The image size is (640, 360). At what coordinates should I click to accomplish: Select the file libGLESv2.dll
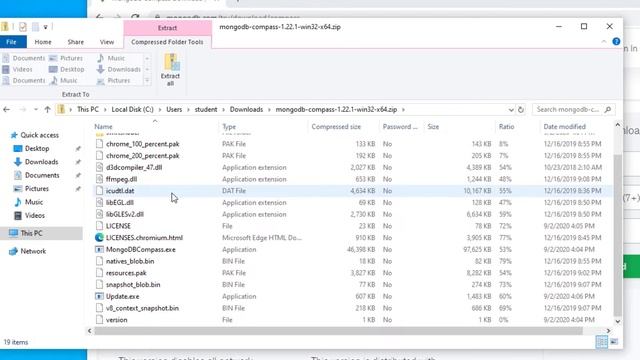124,214
